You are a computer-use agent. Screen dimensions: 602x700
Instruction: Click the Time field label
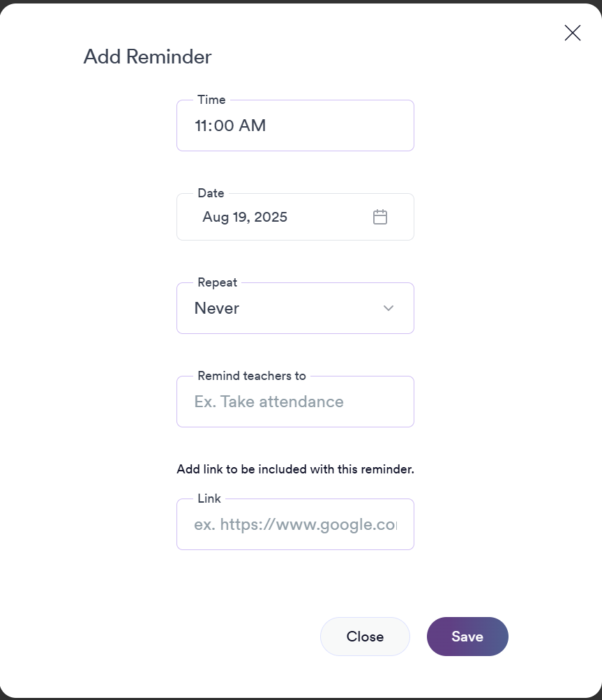point(211,100)
